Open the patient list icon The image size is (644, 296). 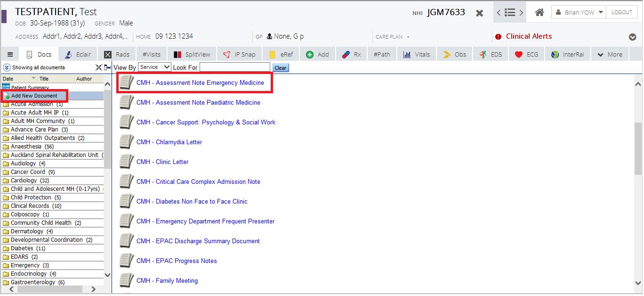509,13
